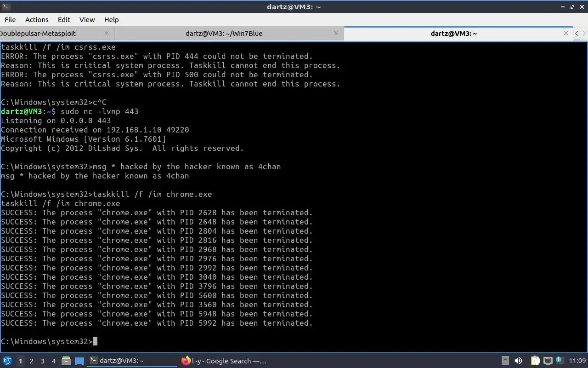Viewport: 588px width, 368px height.
Task: Click the 'Copyright (c) 2012 DiLshad Sys.' line
Action: click(x=123, y=148)
